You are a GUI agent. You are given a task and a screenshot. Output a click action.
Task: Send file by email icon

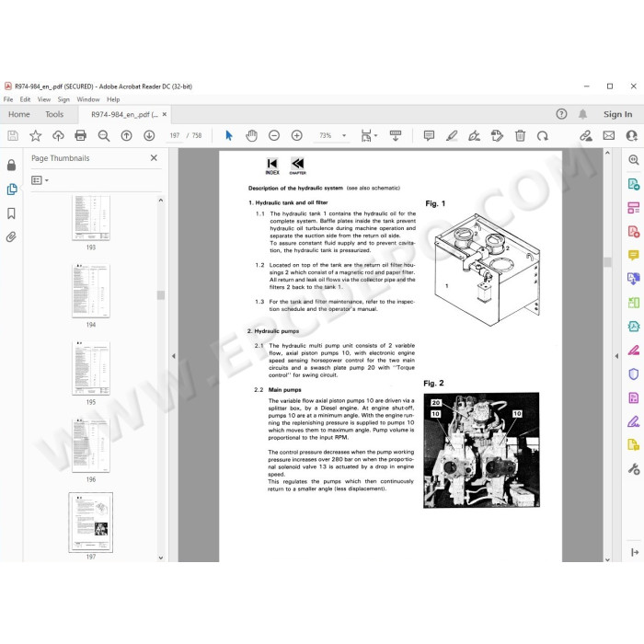pos(609,135)
